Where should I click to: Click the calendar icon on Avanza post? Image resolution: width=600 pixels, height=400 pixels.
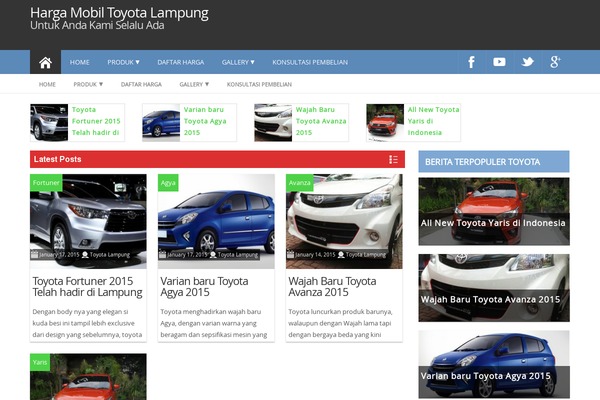290,255
